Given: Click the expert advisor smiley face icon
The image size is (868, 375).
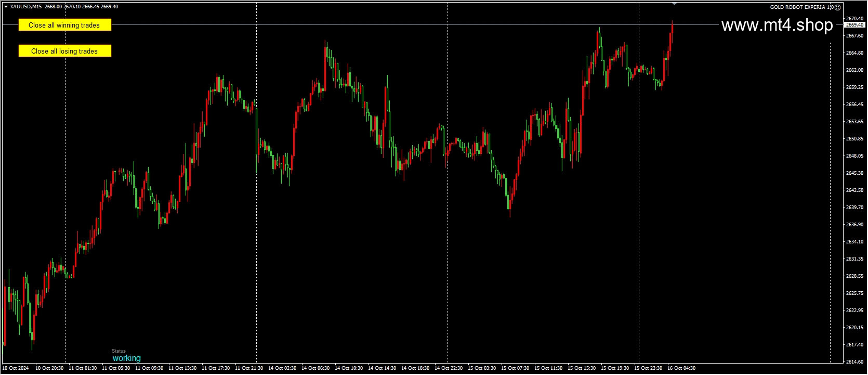Looking at the screenshot, I should pos(837,7).
